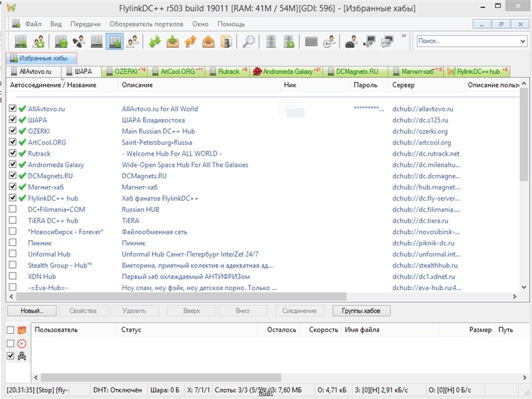532x399 pixels.
Task: Click the dark grid network statistics icon
Action: pyautogui.click(x=311, y=41)
